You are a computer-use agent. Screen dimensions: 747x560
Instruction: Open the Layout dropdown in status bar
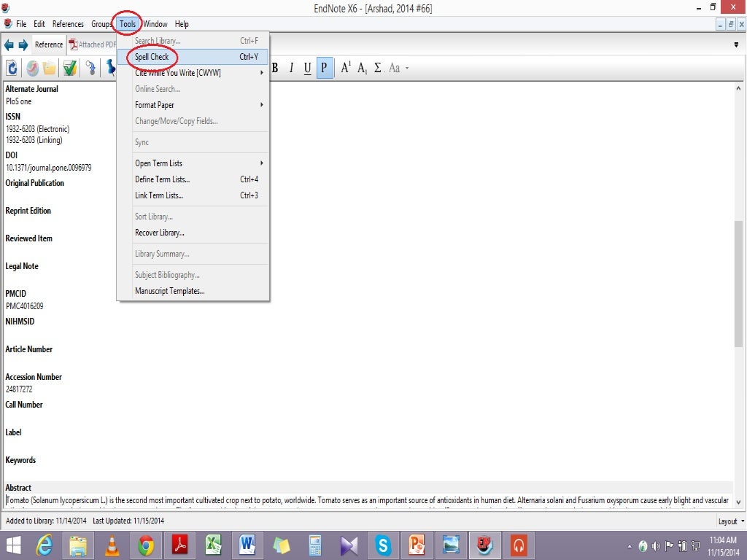tap(731, 521)
